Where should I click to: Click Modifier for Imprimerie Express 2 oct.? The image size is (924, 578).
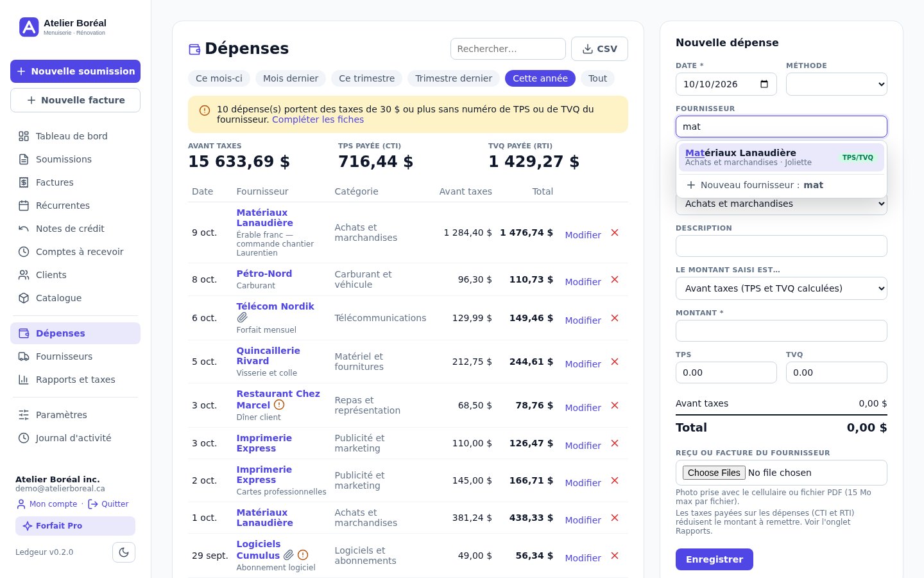(583, 483)
